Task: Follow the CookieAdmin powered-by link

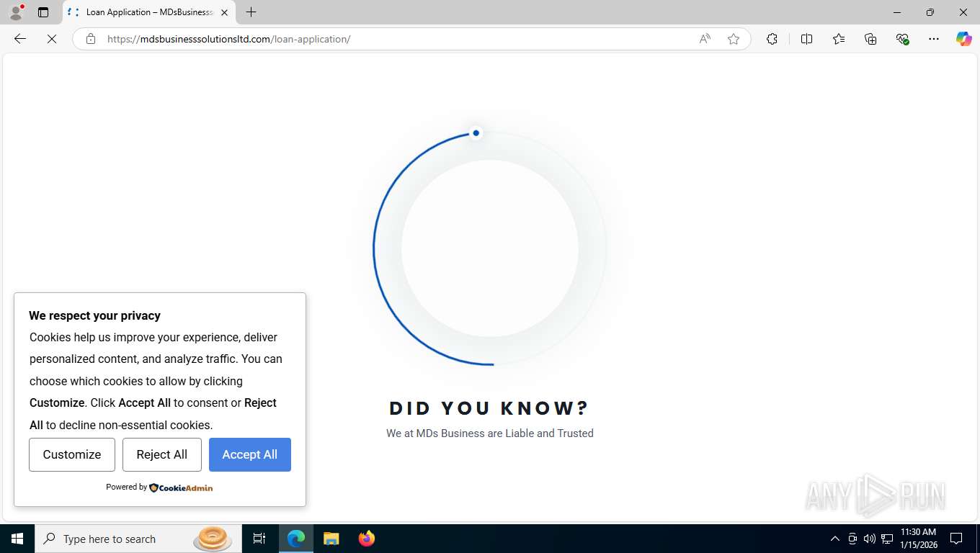Action: tap(181, 487)
